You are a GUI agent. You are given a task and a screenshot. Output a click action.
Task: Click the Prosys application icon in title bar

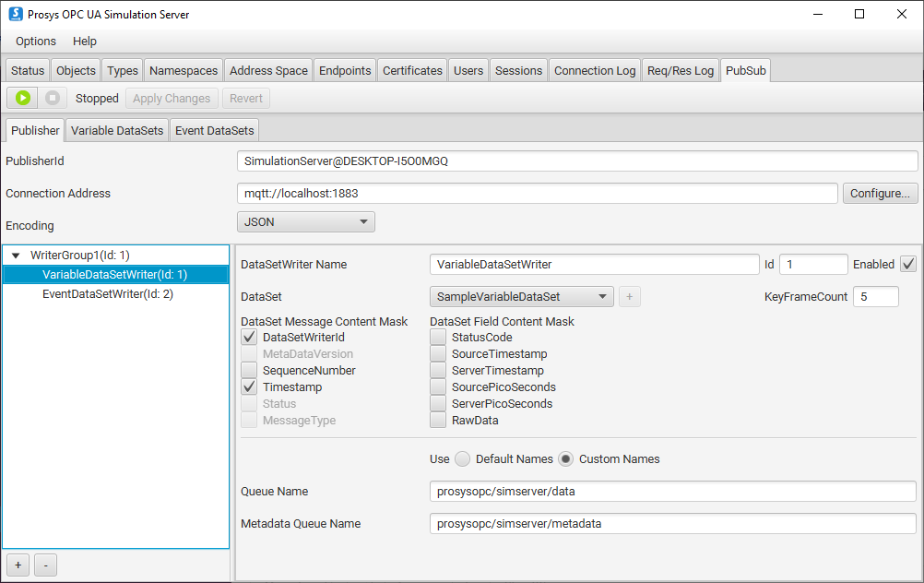tap(16, 14)
